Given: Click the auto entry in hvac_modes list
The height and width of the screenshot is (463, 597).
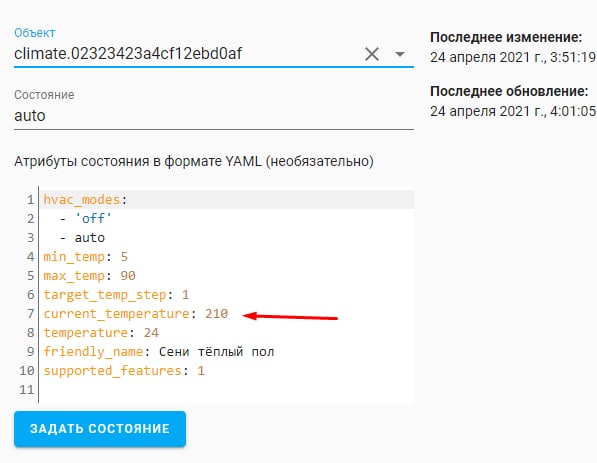Looking at the screenshot, I should pyautogui.click(x=89, y=238).
